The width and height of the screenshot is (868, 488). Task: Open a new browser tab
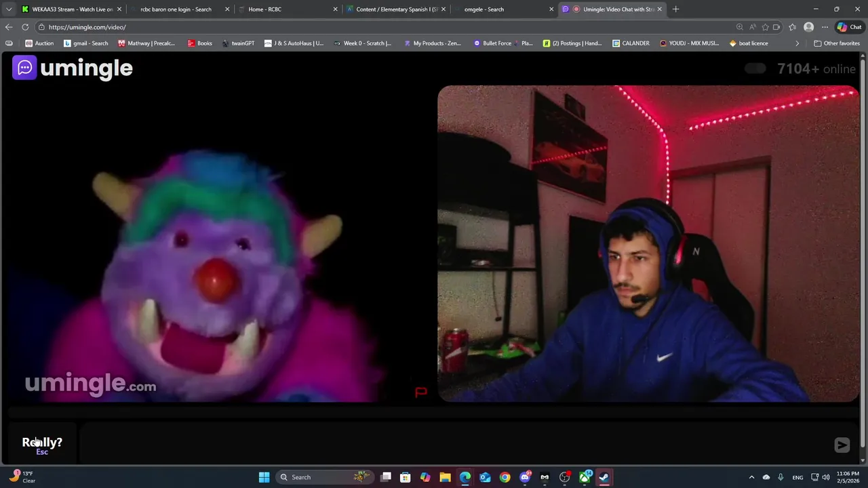pos(675,9)
